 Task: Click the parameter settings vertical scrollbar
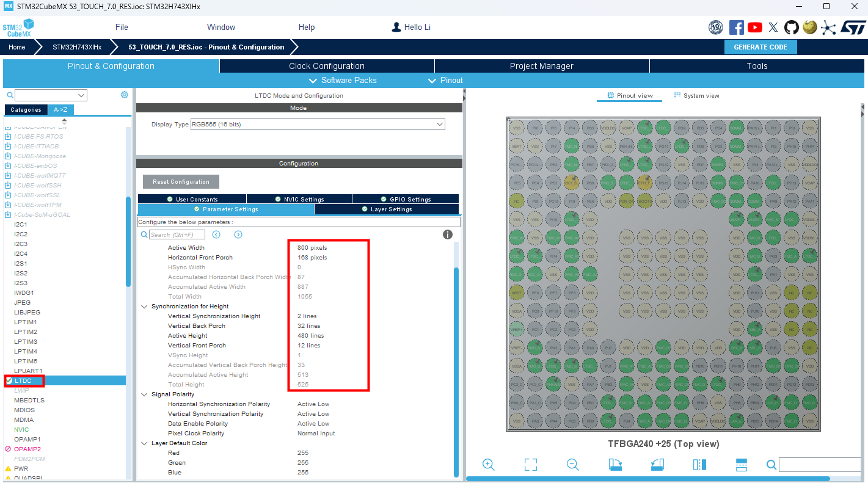point(456,372)
